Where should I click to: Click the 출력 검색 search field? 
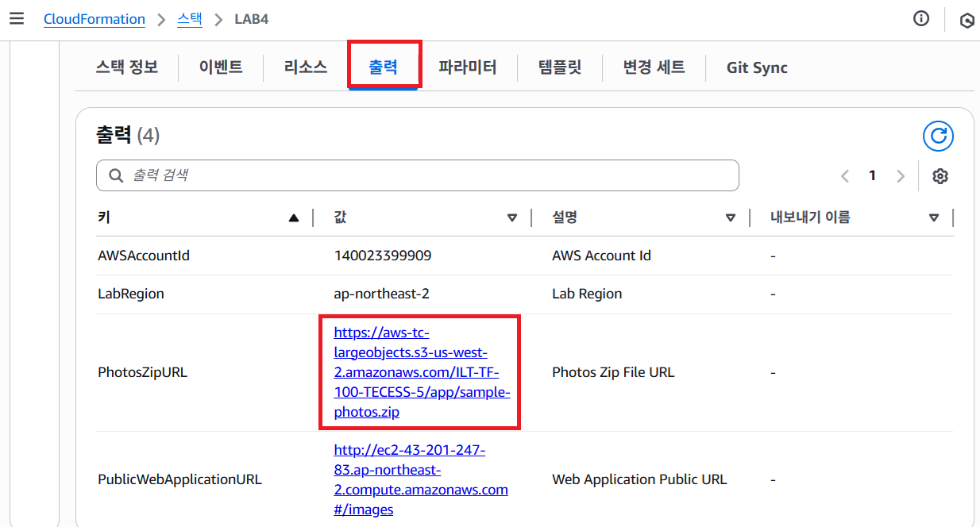tap(418, 175)
